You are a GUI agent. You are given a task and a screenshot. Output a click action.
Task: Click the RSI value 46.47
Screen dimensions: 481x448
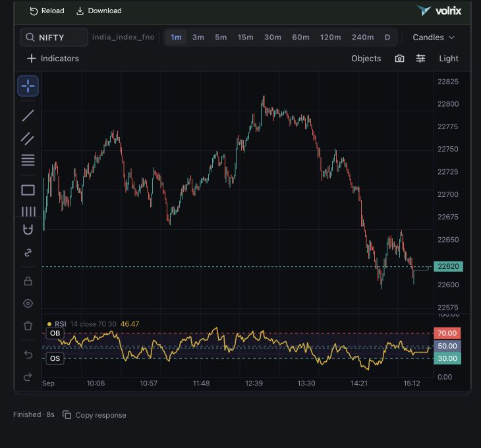tap(130, 323)
